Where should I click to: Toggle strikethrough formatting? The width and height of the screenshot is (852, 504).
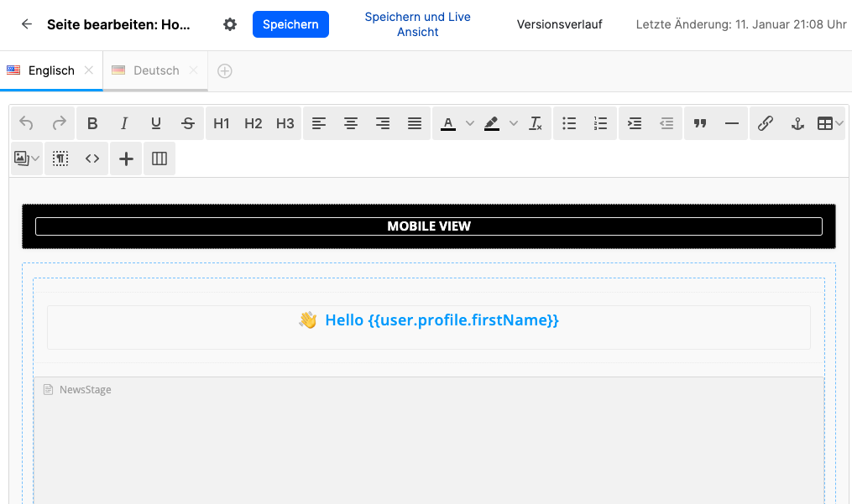point(188,123)
